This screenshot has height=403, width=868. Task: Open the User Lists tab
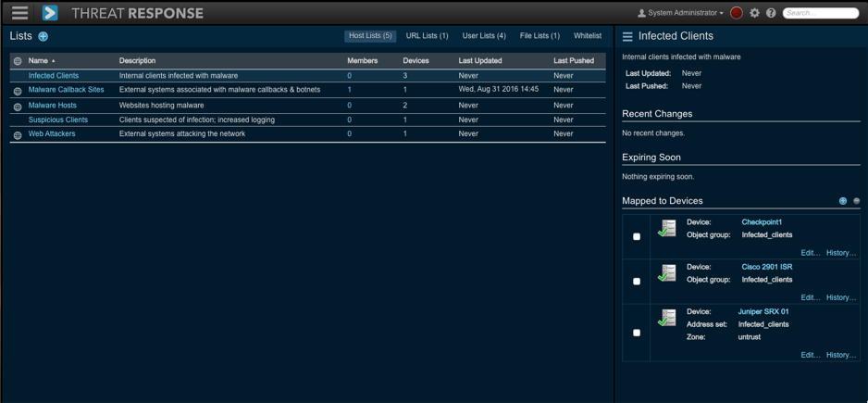pyautogui.click(x=484, y=36)
